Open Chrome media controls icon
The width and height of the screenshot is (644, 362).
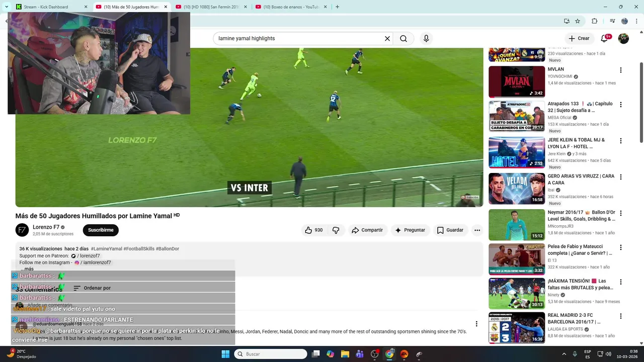click(x=612, y=21)
